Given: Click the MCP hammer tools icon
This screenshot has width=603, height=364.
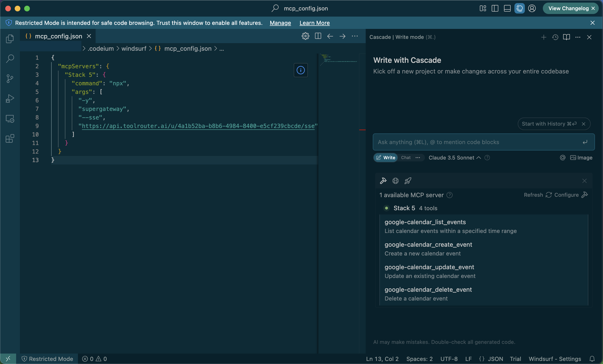Looking at the screenshot, I should click(x=383, y=181).
